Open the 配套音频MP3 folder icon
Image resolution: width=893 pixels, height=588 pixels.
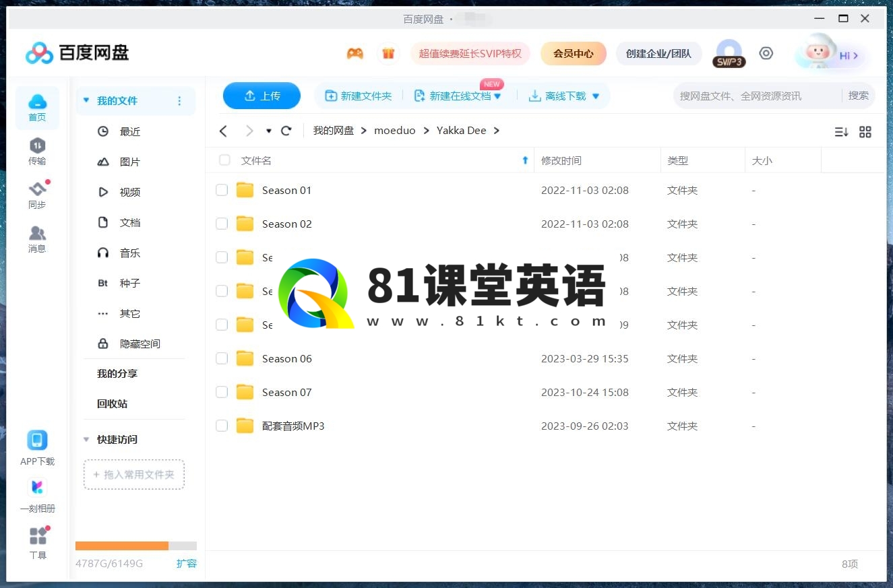click(x=245, y=426)
